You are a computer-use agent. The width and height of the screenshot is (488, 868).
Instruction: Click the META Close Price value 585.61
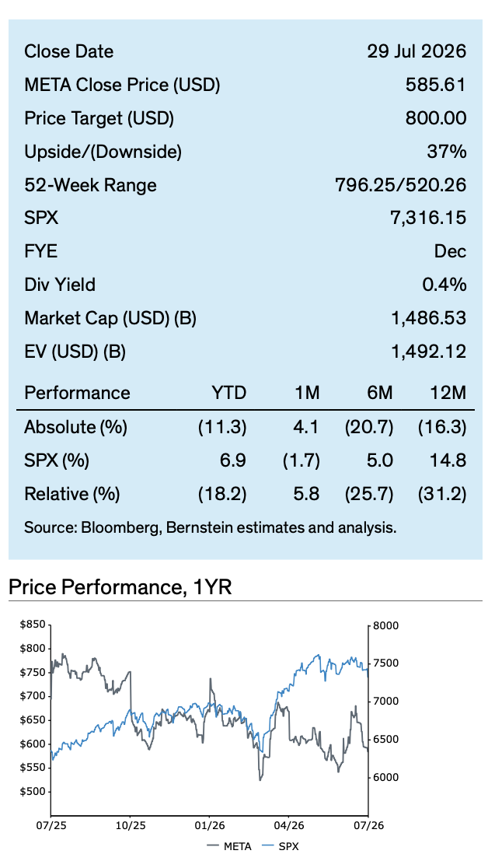click(x=435, y=85)
